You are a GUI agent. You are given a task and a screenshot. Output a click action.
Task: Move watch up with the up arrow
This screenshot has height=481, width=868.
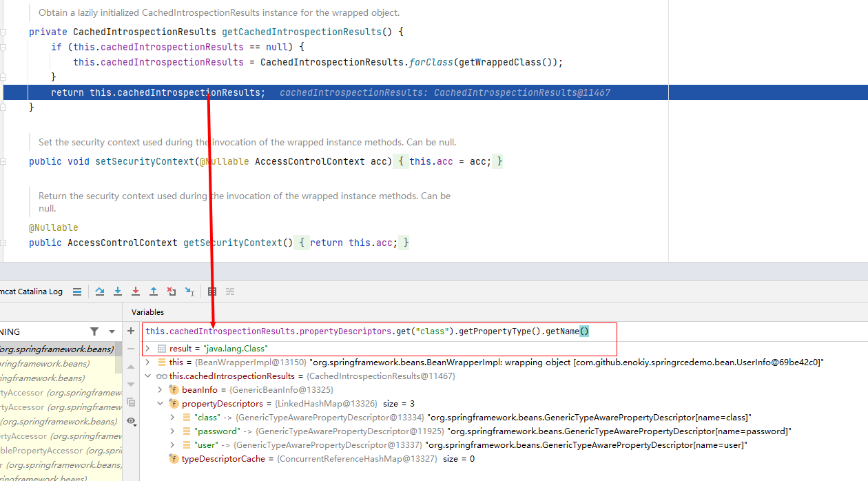[131, 367]
